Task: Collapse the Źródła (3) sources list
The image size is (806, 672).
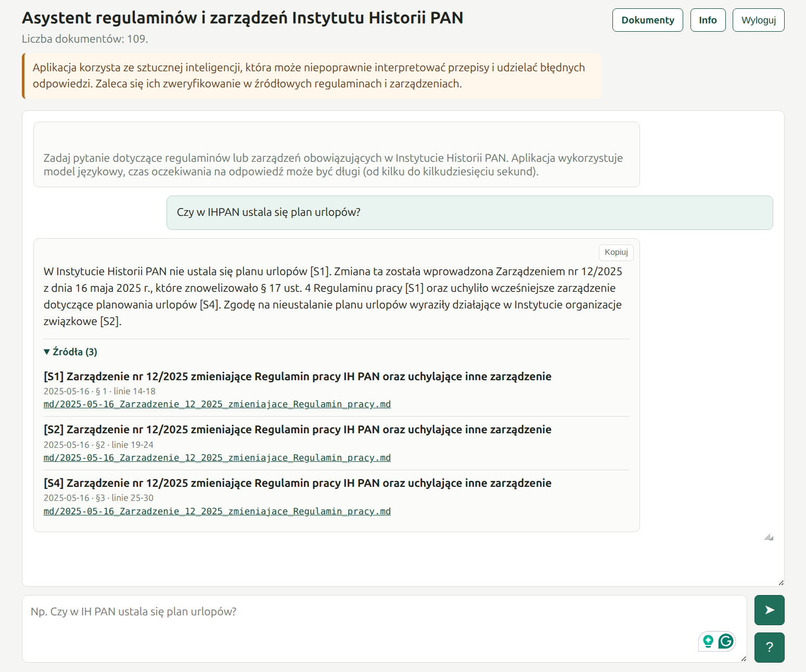Action: (71, 352)
